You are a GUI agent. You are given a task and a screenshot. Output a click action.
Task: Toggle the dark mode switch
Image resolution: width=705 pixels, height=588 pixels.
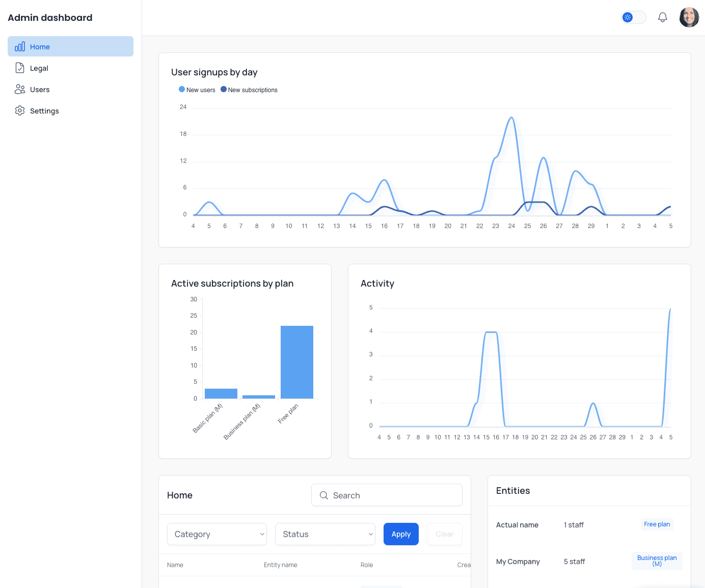(634, 17)
